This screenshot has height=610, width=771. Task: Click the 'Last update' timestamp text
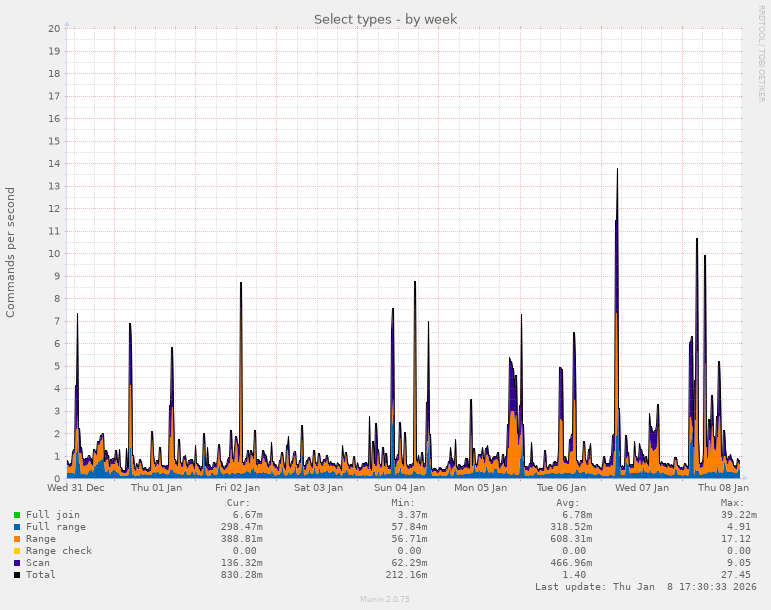click(645, 587)
